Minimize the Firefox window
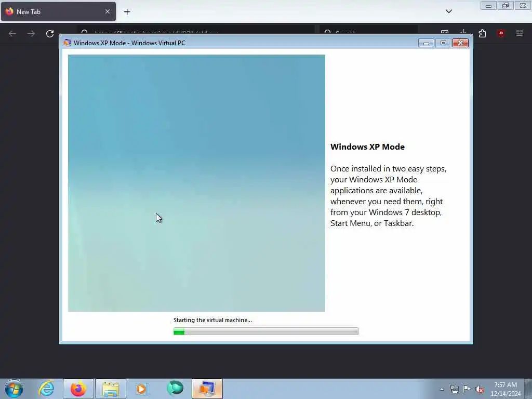The width and height of the screenshot is (532, 399). [488, 5]
